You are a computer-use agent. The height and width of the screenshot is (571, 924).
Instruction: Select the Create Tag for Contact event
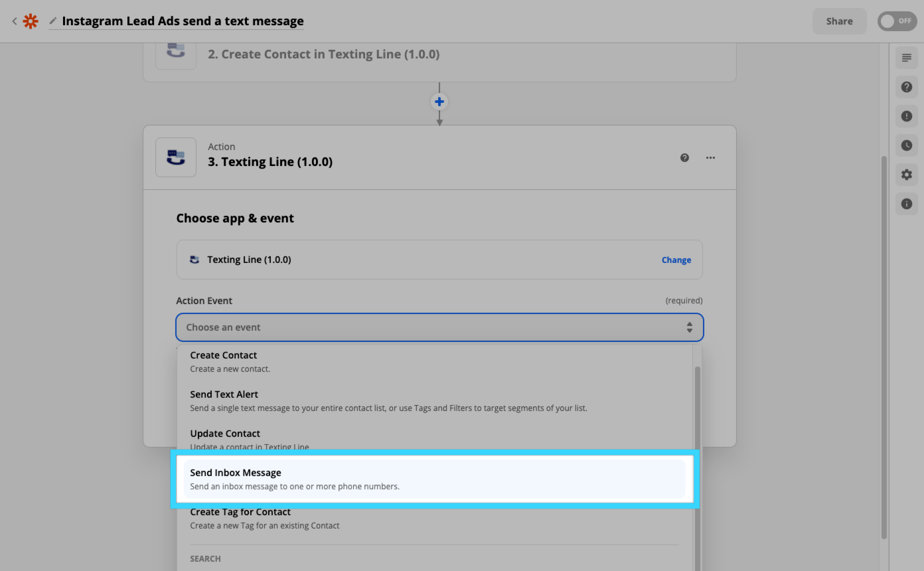pyautogui.click(x=435, y=518)
